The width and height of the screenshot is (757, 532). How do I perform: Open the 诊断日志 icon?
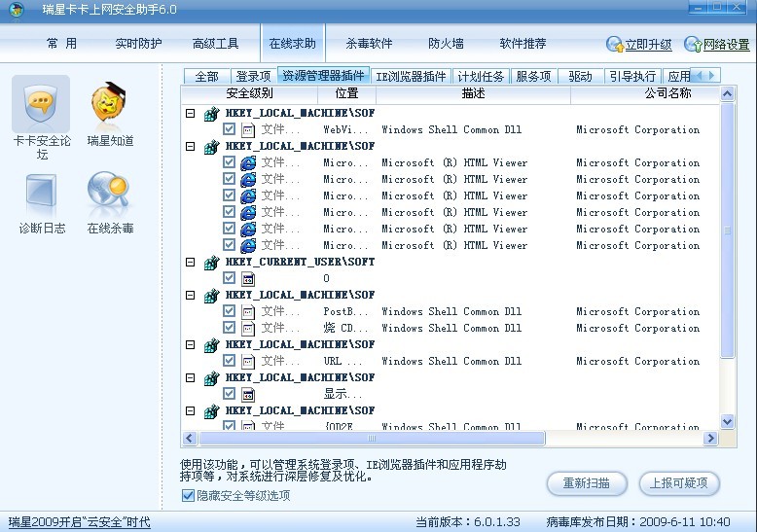[x=41, y=194]
